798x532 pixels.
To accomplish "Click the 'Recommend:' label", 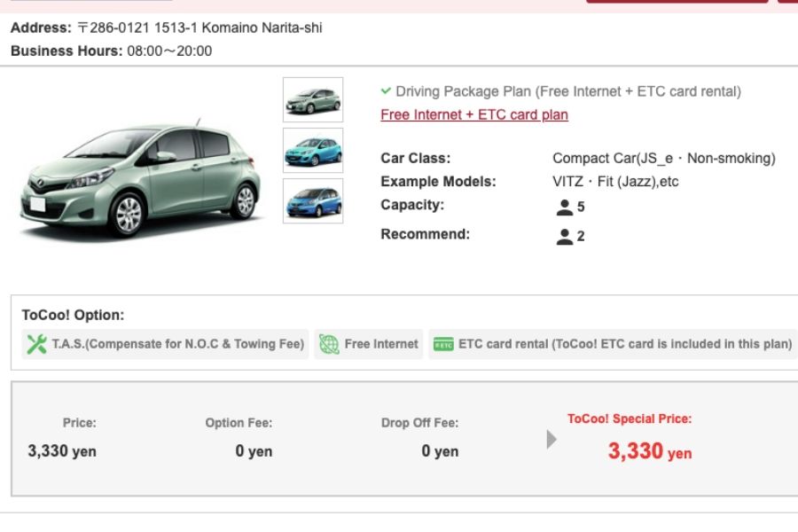I will click(x=426, y=234).
